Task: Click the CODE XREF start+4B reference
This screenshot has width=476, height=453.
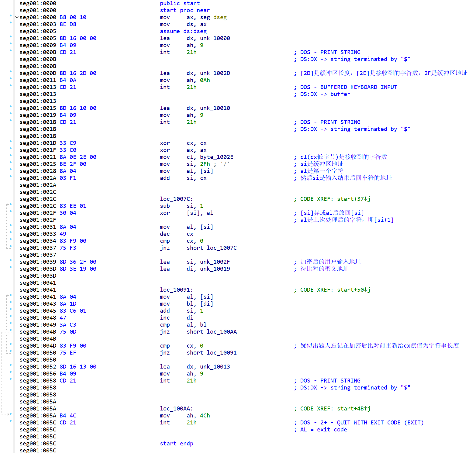Action: [354, 409]
